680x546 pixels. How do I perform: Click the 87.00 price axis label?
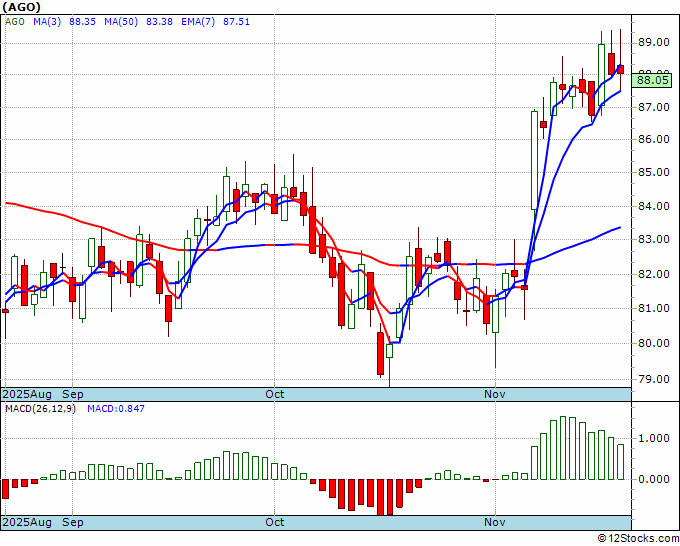tap(653, 107)
